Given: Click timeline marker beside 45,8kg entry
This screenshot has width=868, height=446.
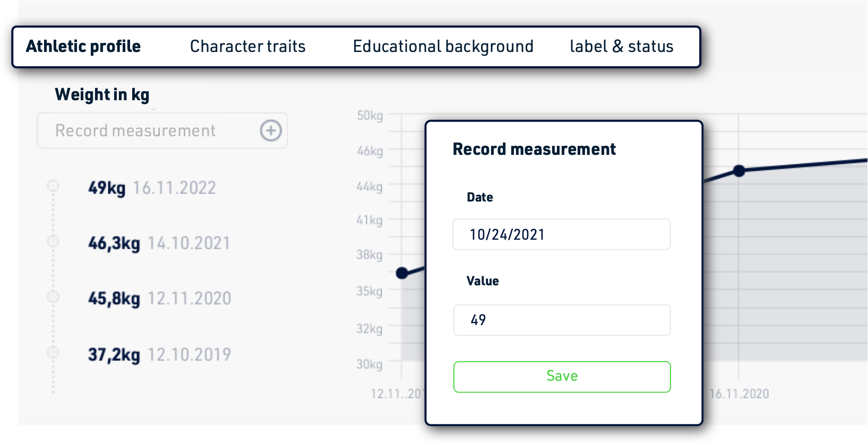Looking at the screenshot, I should click(x=53, y=296).
